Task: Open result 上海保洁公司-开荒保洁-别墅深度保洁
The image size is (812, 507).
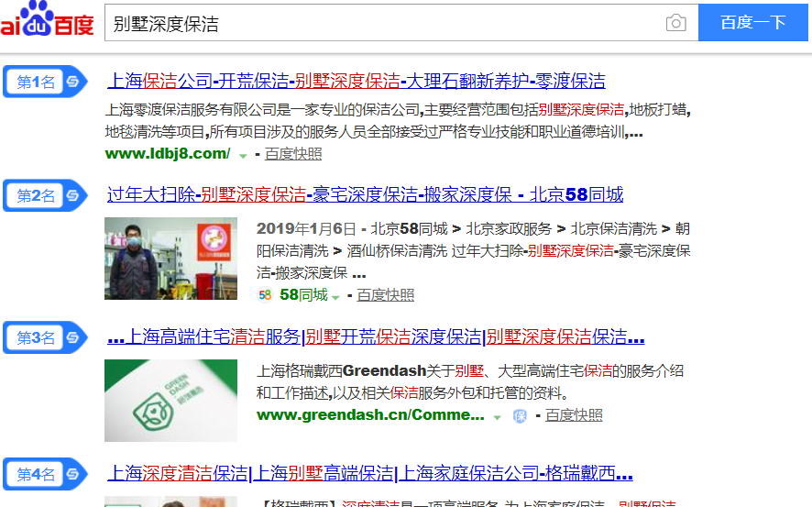Action: point(357,82)
